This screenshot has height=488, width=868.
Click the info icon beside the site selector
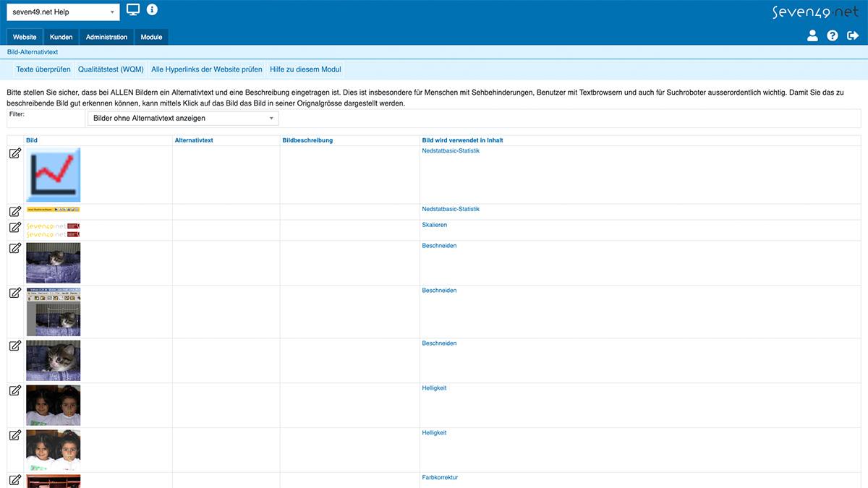(151, 10)
